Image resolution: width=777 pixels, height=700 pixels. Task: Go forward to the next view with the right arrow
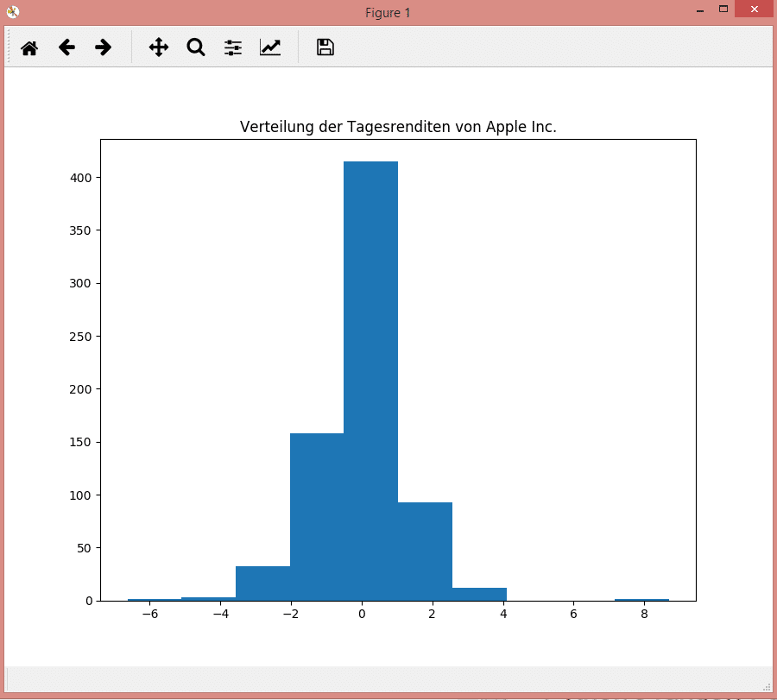click(x=103, y=47)
